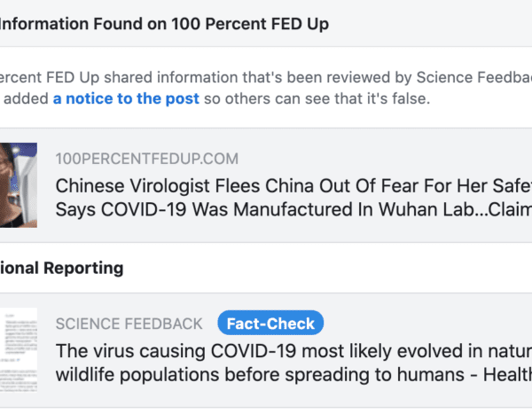Click the 'so others can see that it's false' text
This screenshot has width=532, height=414.
(x=317, y=98)
